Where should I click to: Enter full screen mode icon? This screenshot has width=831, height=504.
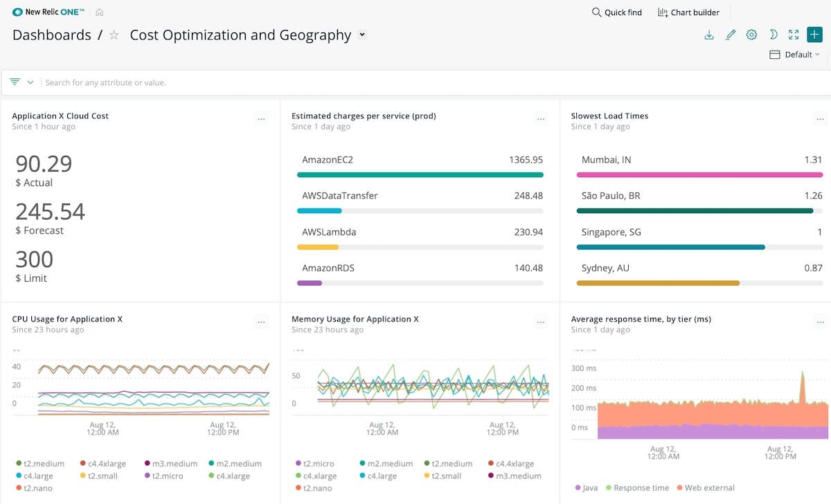point(794,35)
